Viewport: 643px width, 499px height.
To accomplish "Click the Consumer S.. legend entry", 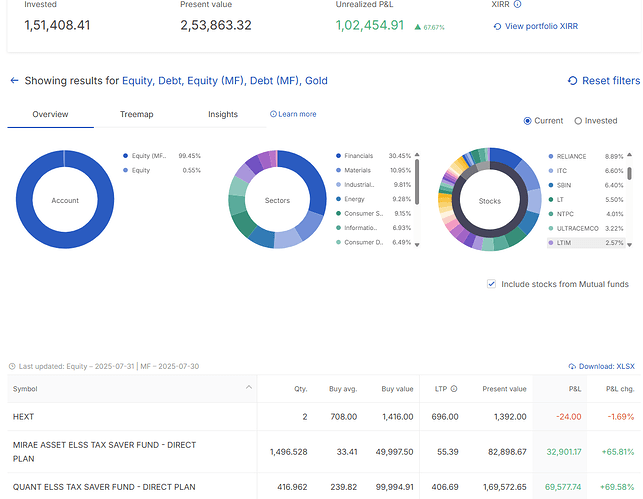I will [x=373, y=214].
